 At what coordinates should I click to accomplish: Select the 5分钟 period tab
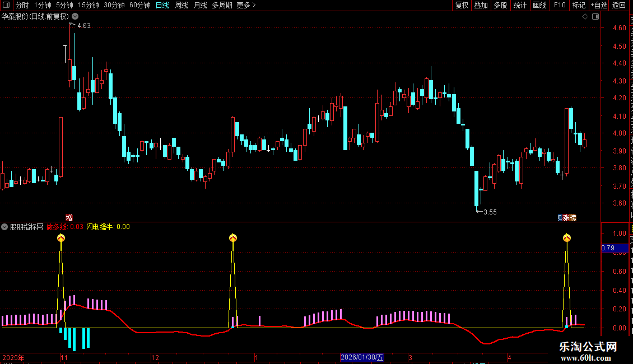click(x=64, y=5)
